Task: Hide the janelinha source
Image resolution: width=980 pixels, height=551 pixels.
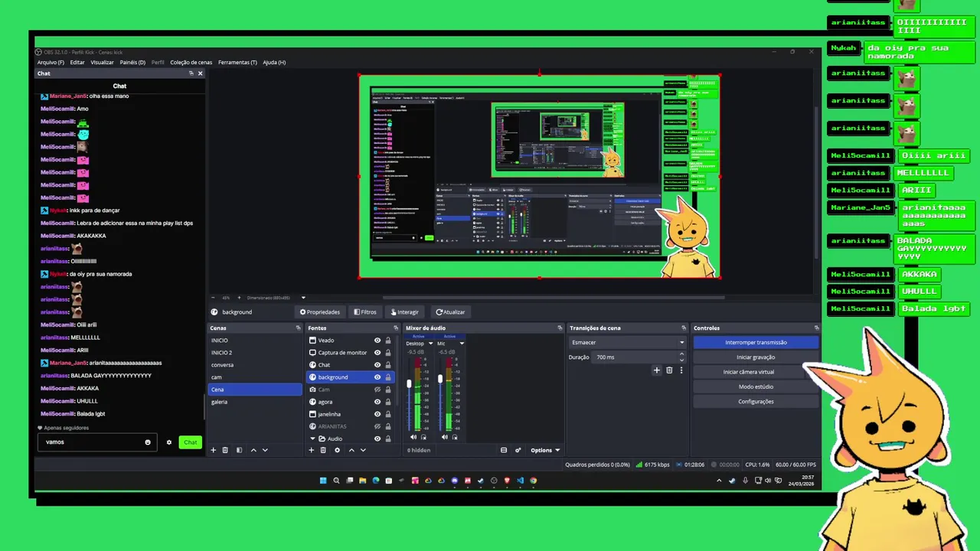Action: click(x=377, y=414)
